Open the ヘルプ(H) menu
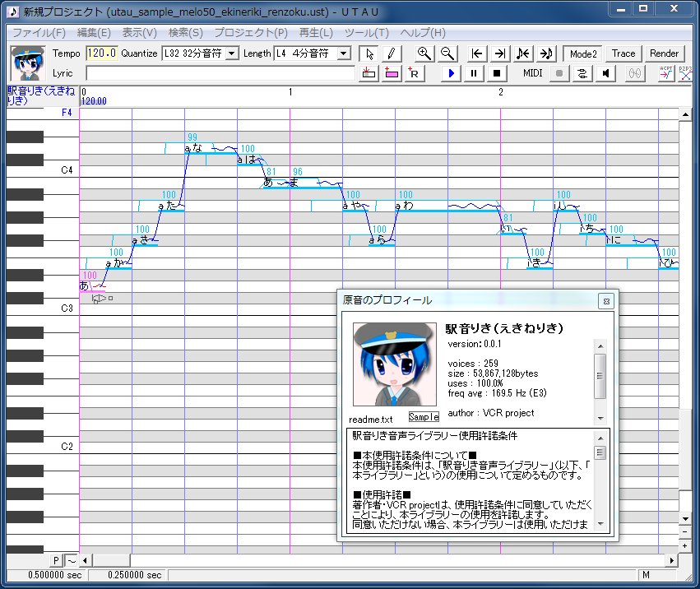This screenshot has height=589, width=700. pyautogui.click(x=423, y=33)
